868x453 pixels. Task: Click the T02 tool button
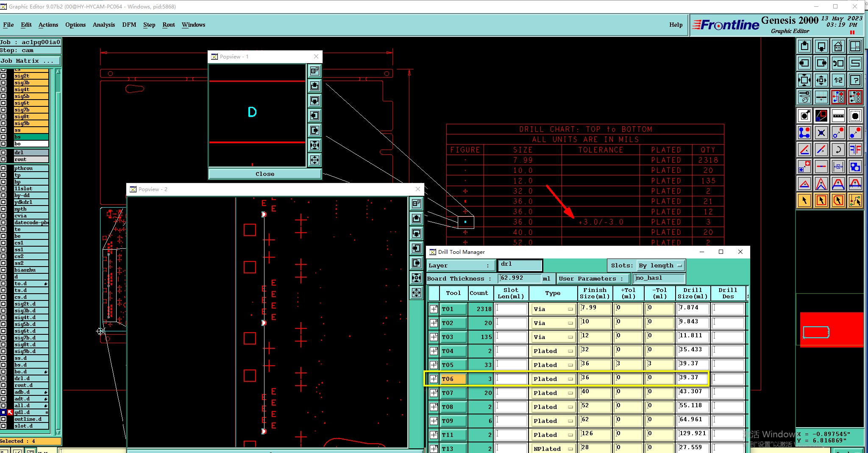pyautogui.click(x=453, y=323)
